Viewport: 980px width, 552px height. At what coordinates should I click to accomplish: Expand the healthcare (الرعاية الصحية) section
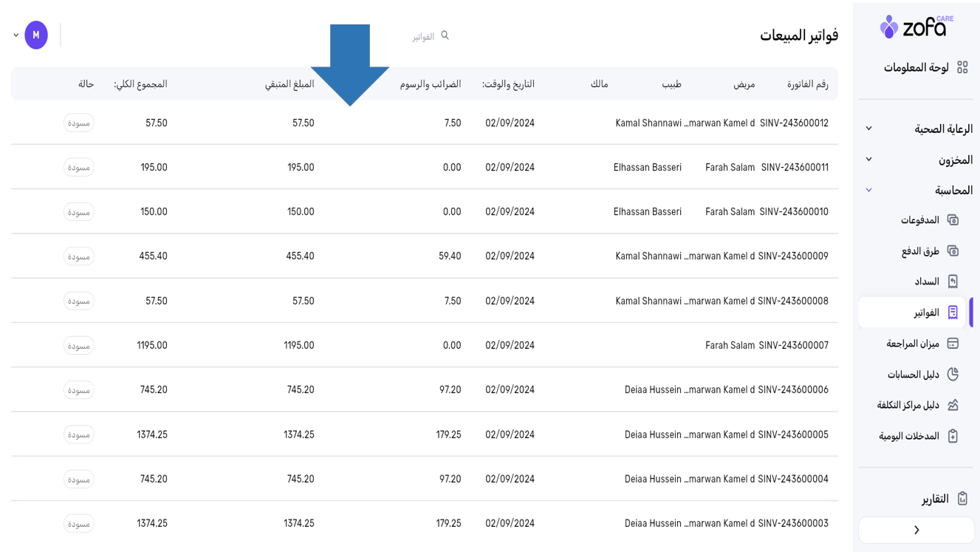(x=869, y=129)
